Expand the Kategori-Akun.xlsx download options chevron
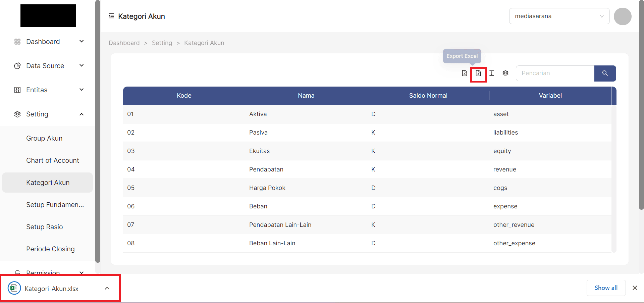 107,288
